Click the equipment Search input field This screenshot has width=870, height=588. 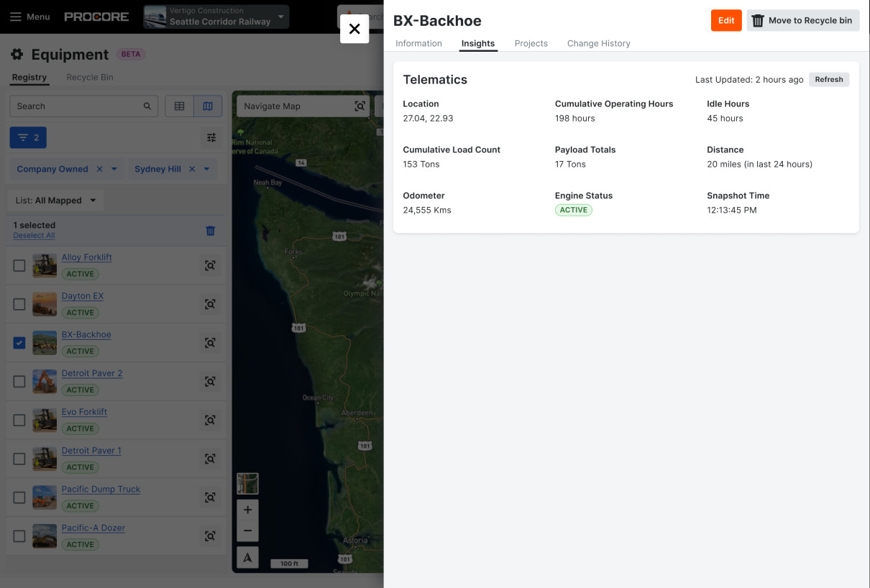coord(79,106)
